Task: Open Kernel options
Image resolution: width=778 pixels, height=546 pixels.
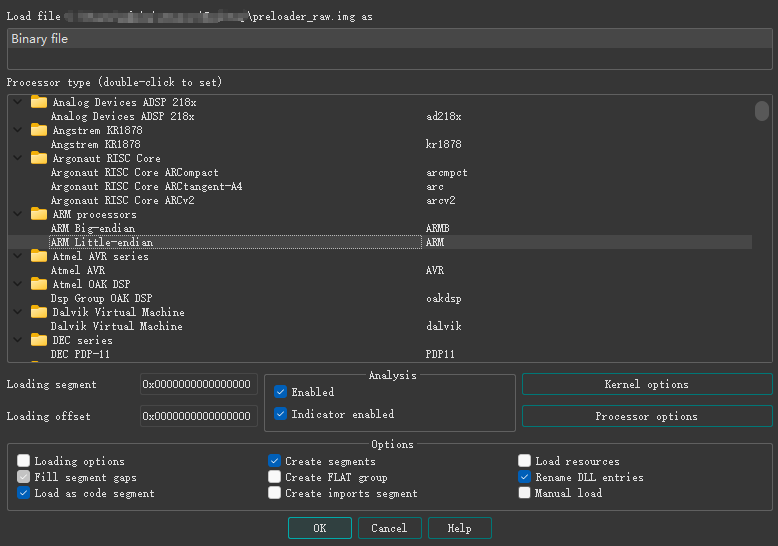Action: [646, 384]
